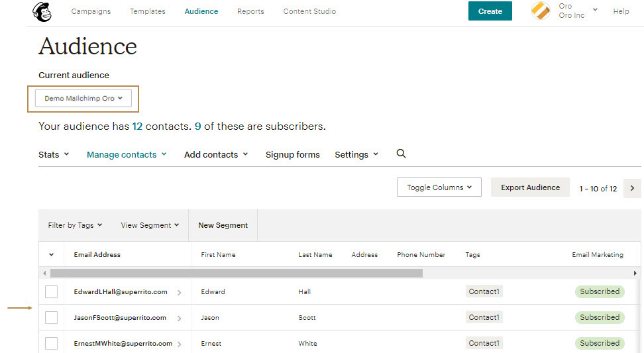Click the Oro Inc account avatar
Screen dimensions: 644x353
click(x=541, y=11)
